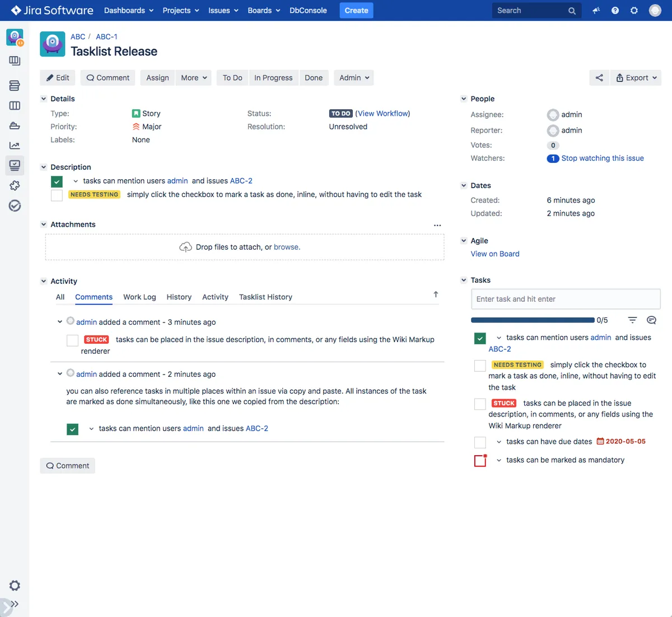
Task: Switch to the Work Log tab
Action: (139, 297)
